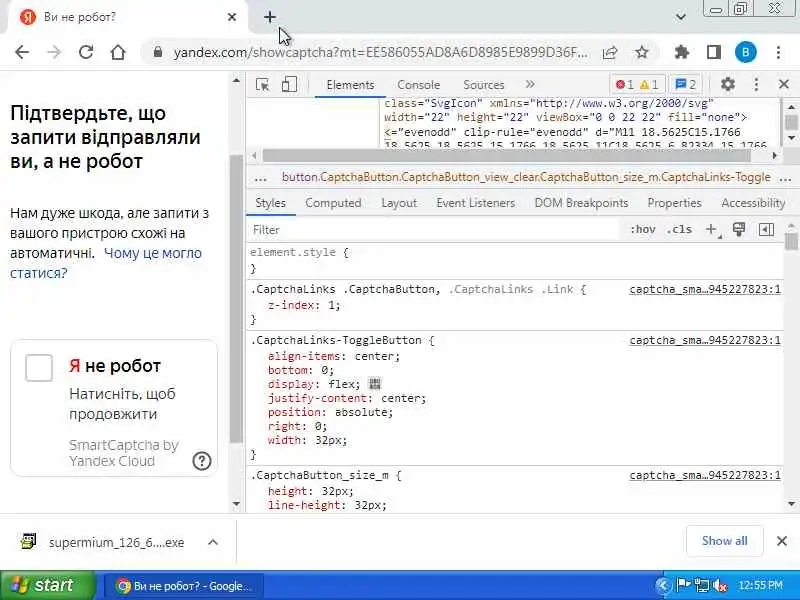Open tab search dropdown chevron in title bar

(x=680, y=17)
